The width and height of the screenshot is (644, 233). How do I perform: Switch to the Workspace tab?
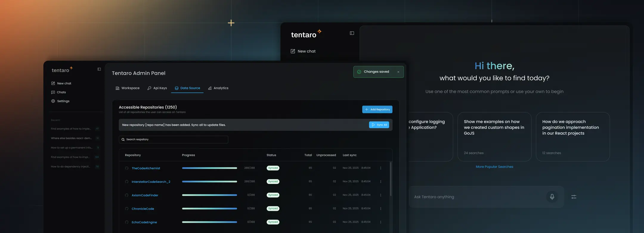click(127, 88)
